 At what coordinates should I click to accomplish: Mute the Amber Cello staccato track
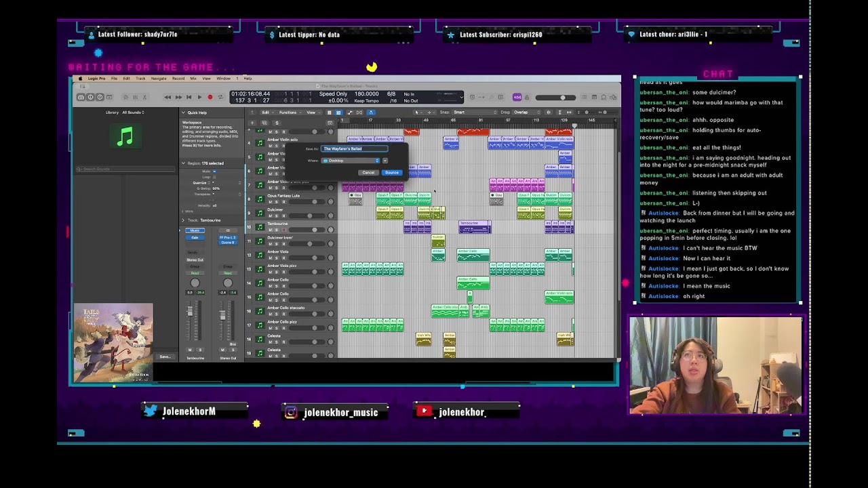[x=271, y=314]
